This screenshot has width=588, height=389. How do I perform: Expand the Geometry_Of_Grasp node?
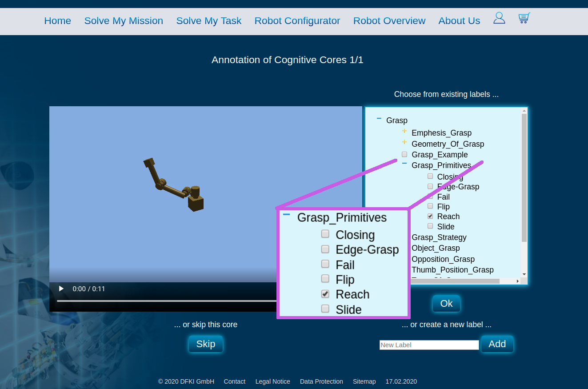point(404,142)
